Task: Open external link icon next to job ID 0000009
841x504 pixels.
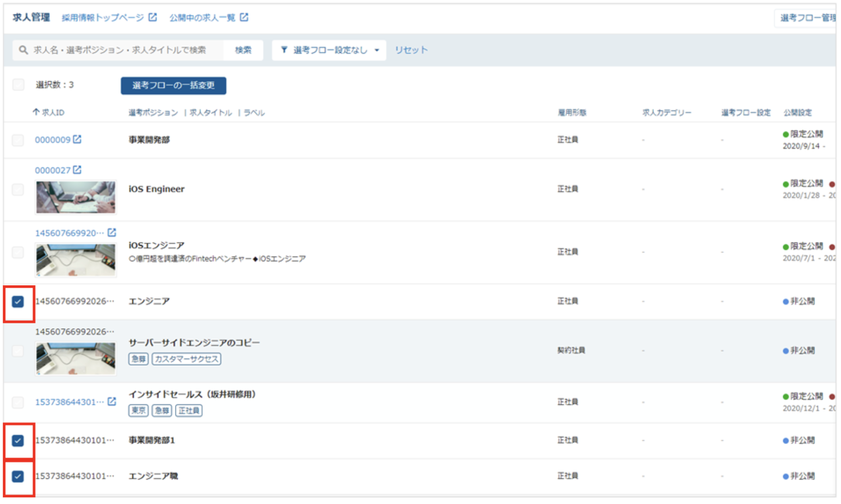Action: coord(77,139)
